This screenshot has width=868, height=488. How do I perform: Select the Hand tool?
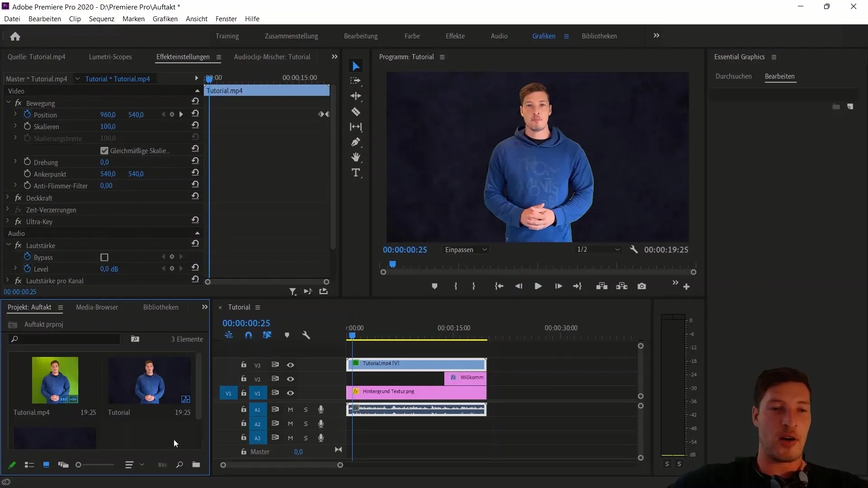(356, 157)
